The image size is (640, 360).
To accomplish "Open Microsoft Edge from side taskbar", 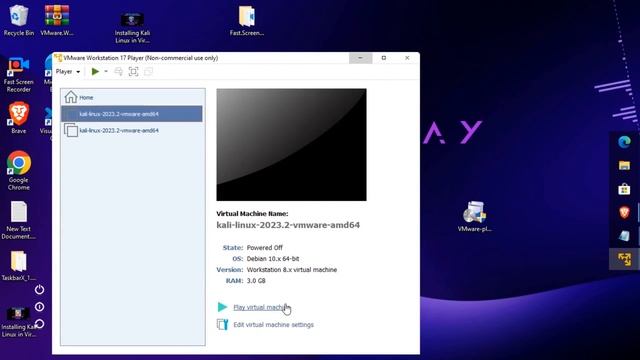I will pyautogui.click(x=624, y=142).
